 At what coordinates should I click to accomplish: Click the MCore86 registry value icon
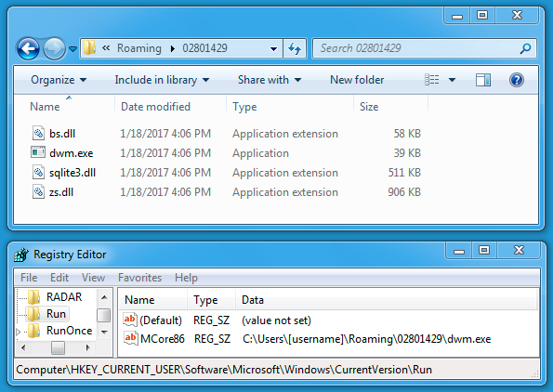point(130,338)
